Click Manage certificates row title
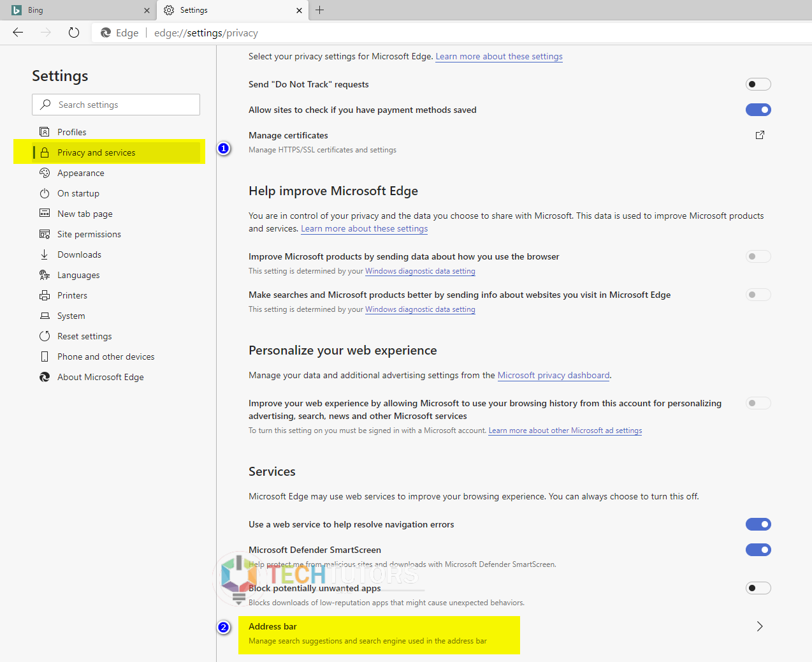 click(288, 135)
